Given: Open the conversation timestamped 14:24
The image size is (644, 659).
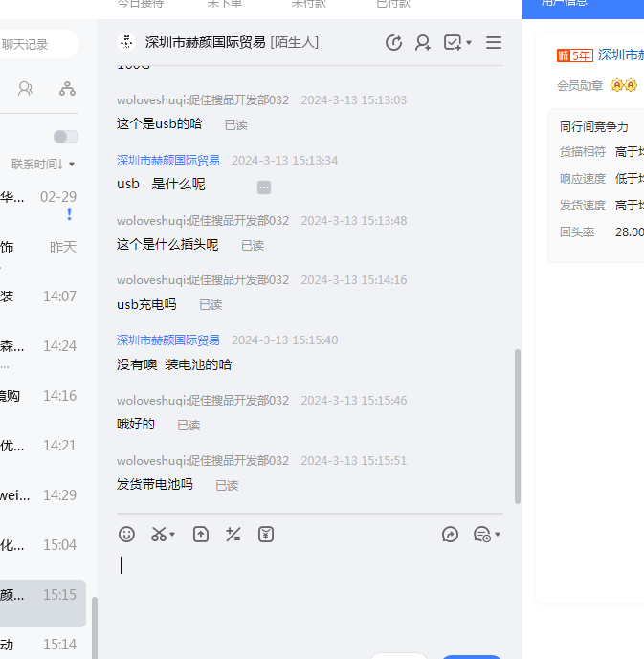Looking at the screenshot, I should point(43,346).
